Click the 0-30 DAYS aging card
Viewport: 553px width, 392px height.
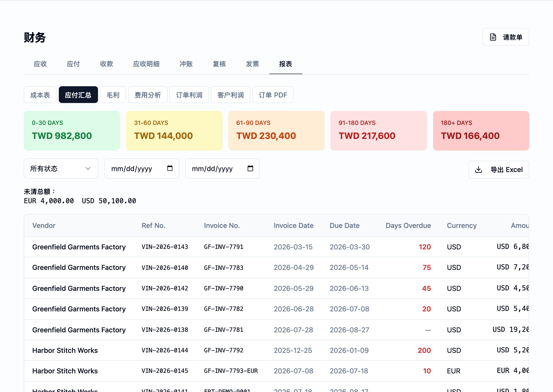[x=72, y=131]
